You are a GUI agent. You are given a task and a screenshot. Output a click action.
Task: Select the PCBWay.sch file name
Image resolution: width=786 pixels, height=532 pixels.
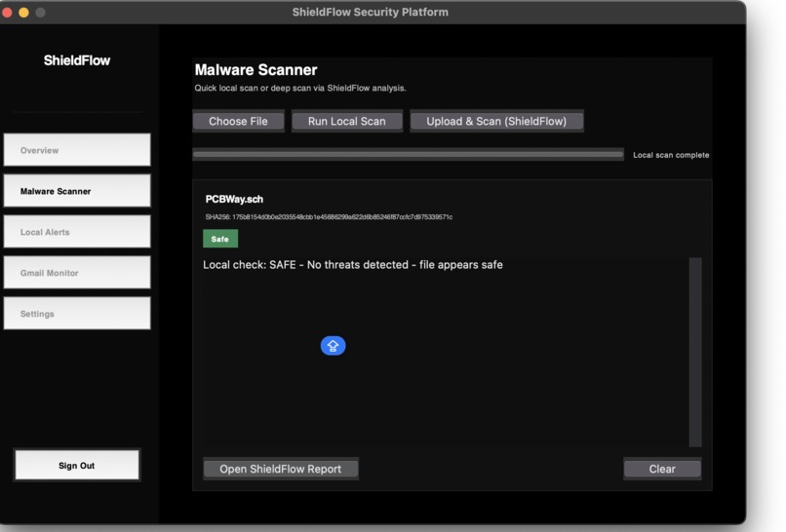point(234,200)
